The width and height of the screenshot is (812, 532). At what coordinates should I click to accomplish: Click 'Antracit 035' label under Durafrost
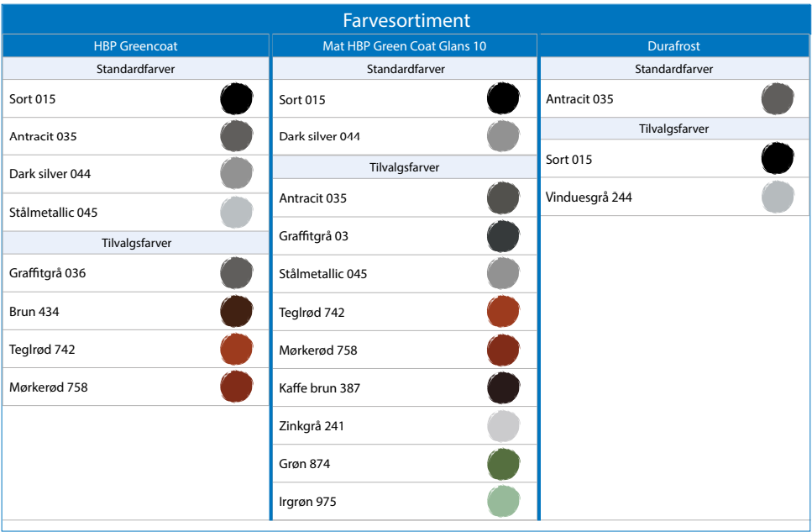tap(579, 99)
